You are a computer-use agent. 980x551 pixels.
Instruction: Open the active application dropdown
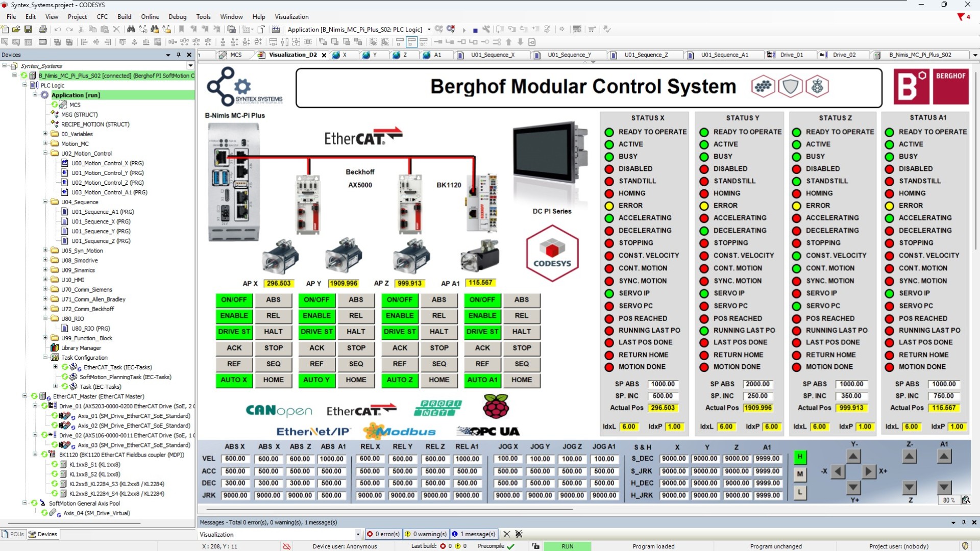point(428,29)
